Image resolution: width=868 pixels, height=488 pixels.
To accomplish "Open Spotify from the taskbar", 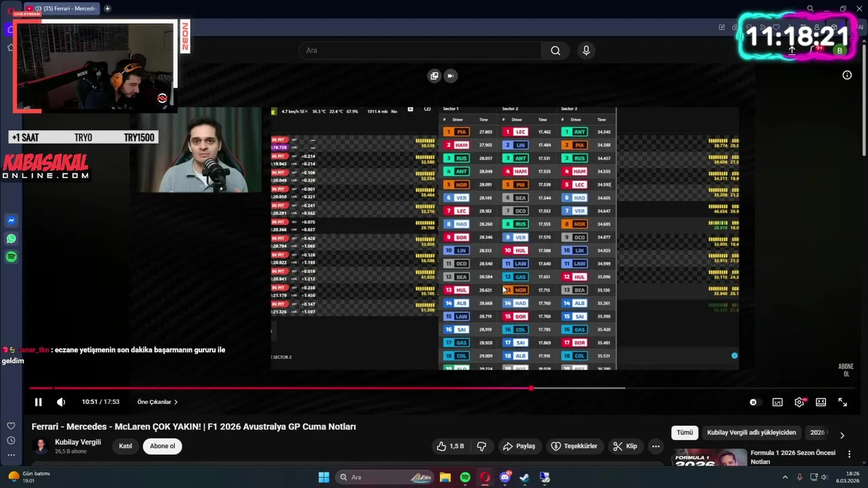I will [x=465, y=477].
